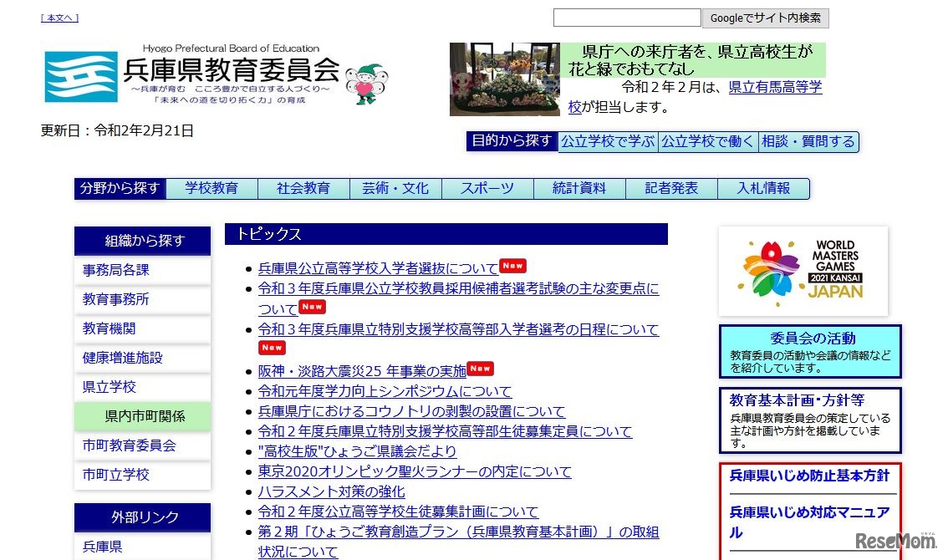Click the flower display photo banner
The height and width of the screenshot is (560, 948).
503,79
